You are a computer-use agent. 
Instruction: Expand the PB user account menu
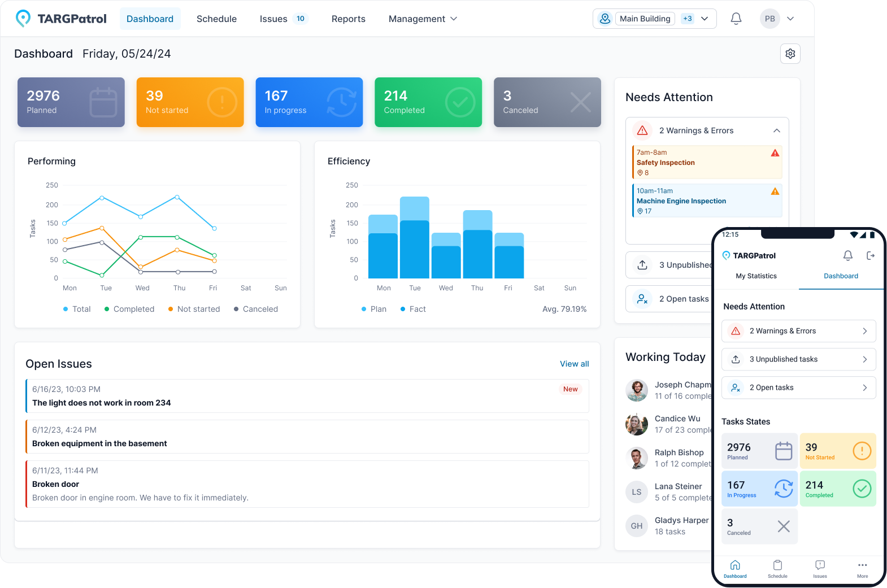click(x=777, y=19)
